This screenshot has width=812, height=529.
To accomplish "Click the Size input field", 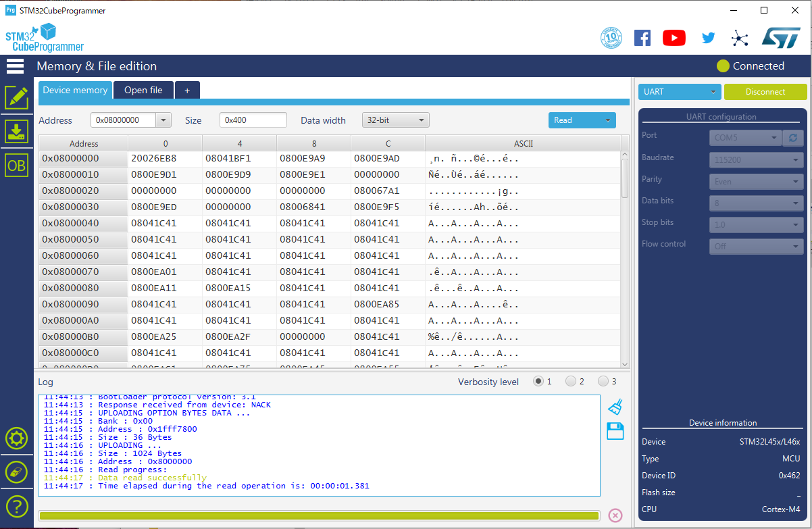I will [x=253, y=120].
